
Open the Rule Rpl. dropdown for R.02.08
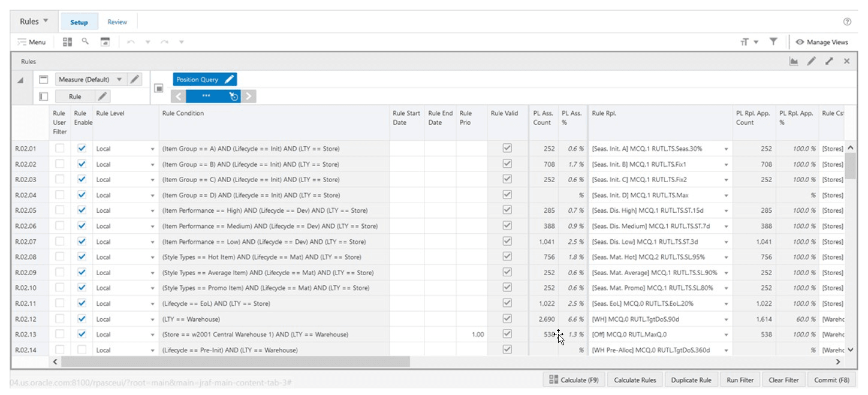click(x=728, y=257)
